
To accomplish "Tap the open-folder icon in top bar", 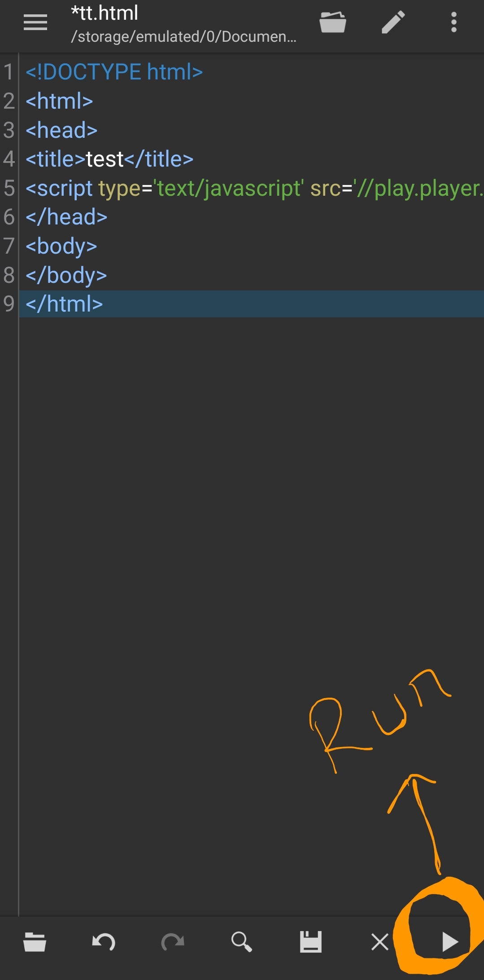I will [x=333, y=22].
